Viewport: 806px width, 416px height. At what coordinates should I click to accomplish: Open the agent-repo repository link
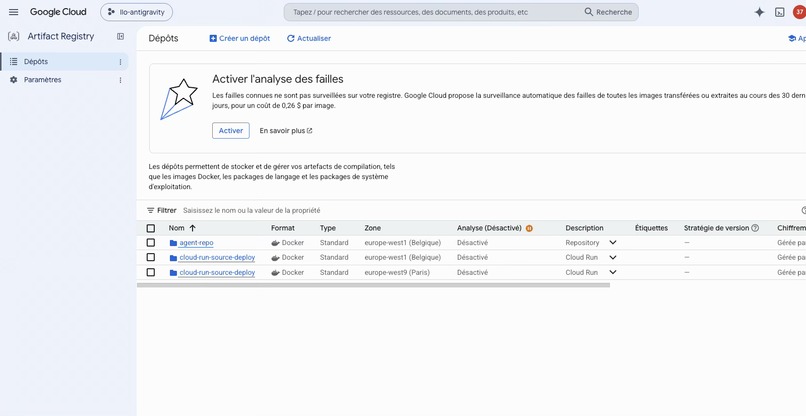coord(196,243)
